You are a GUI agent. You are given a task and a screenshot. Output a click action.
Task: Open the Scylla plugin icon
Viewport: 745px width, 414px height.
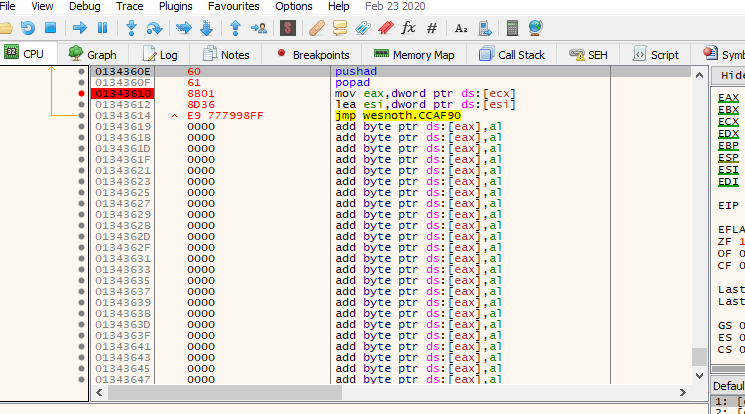pos(287,28)
